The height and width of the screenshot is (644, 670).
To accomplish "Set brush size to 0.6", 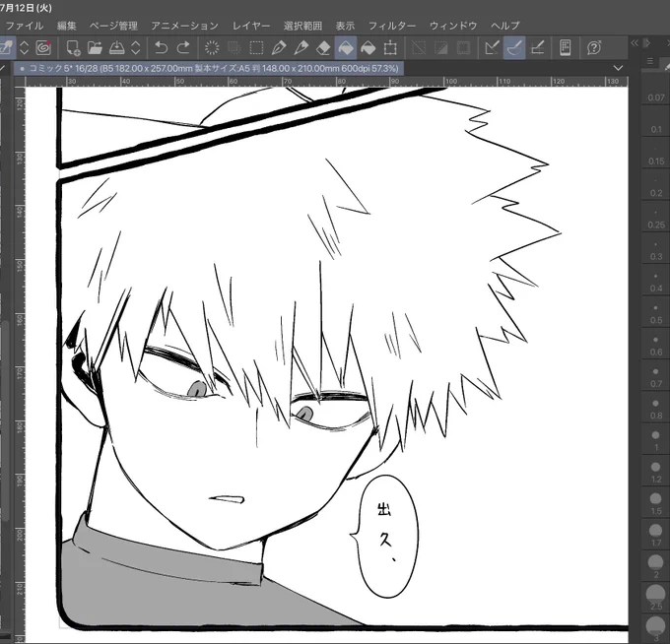I will coord(656,345).
